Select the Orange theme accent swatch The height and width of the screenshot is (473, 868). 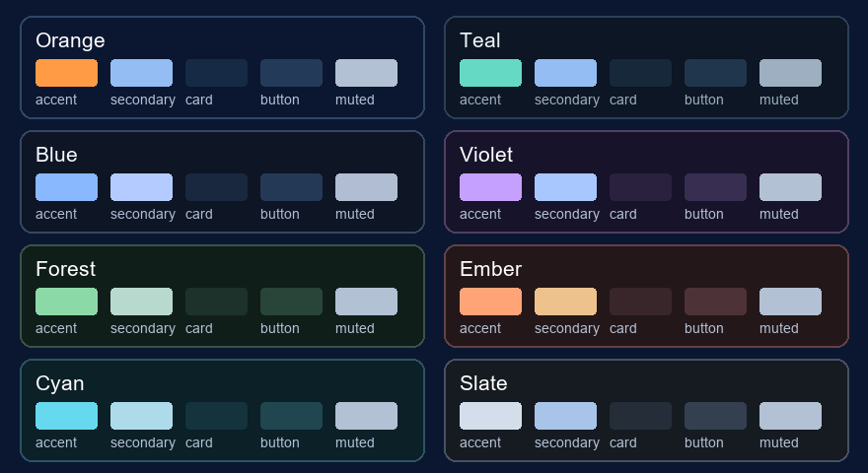pos(66,73)
